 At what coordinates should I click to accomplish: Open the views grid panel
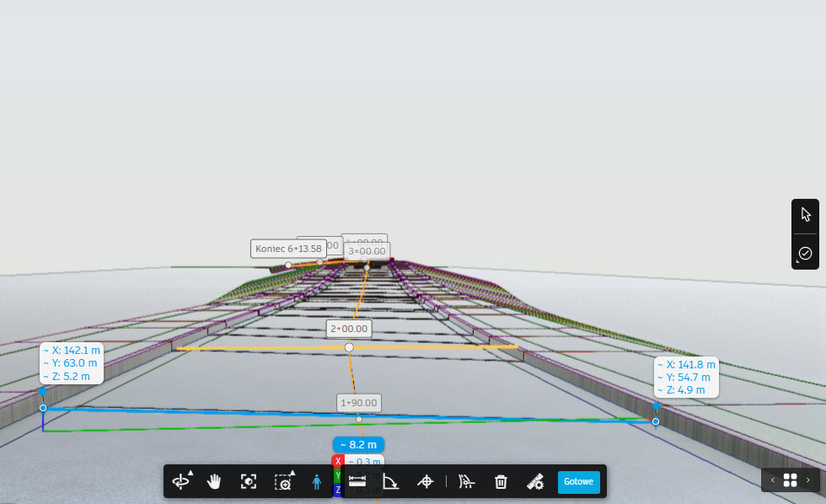[x=790, y=480]
